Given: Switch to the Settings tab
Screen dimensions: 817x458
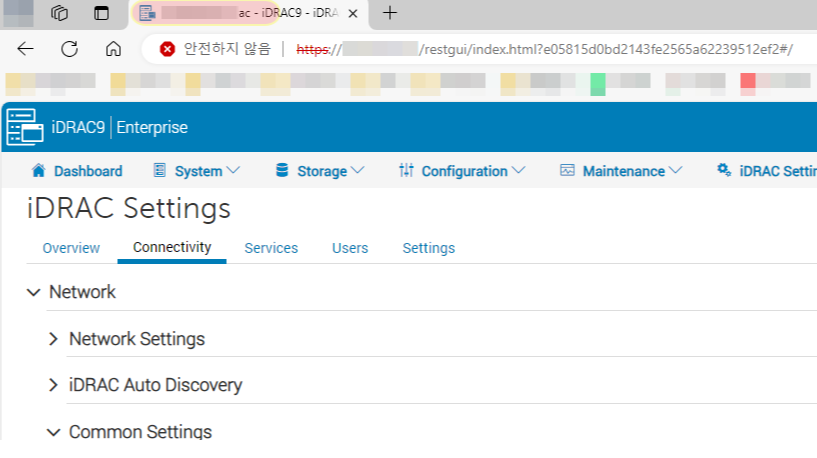Looking at the screenshot, I should click(429, 248).
